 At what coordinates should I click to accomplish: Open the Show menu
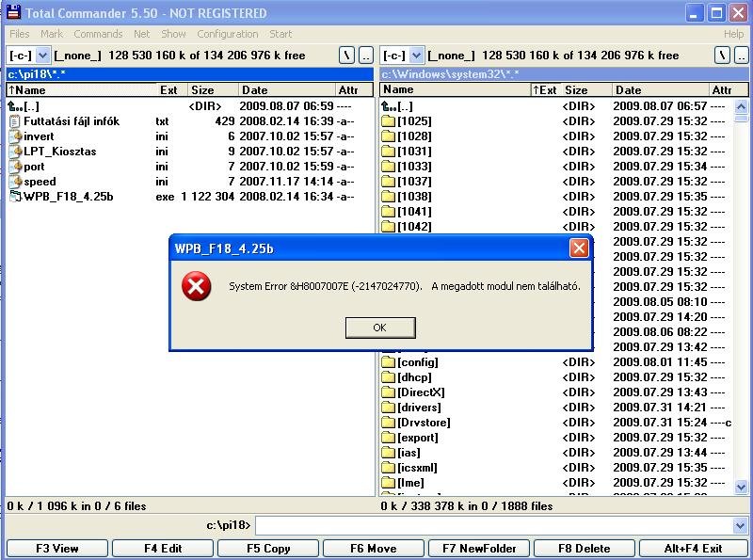[173, 34]
